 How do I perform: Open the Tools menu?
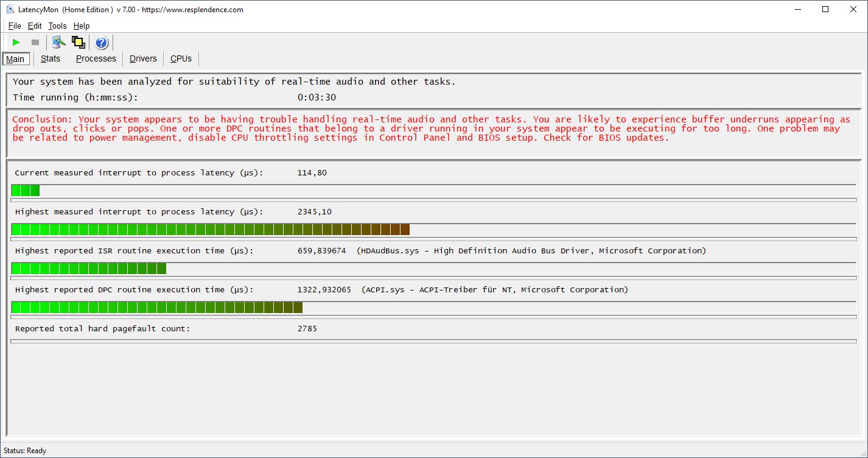[x=57, y=26]
